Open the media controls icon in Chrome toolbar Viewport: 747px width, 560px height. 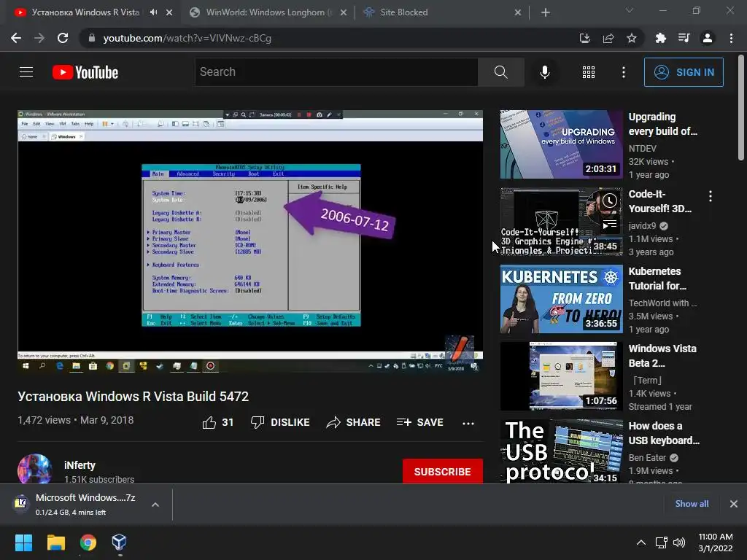684,38
